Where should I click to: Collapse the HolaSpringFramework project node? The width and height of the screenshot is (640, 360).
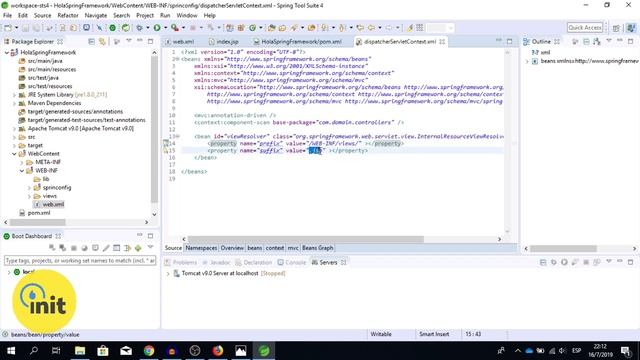[7, 52]
